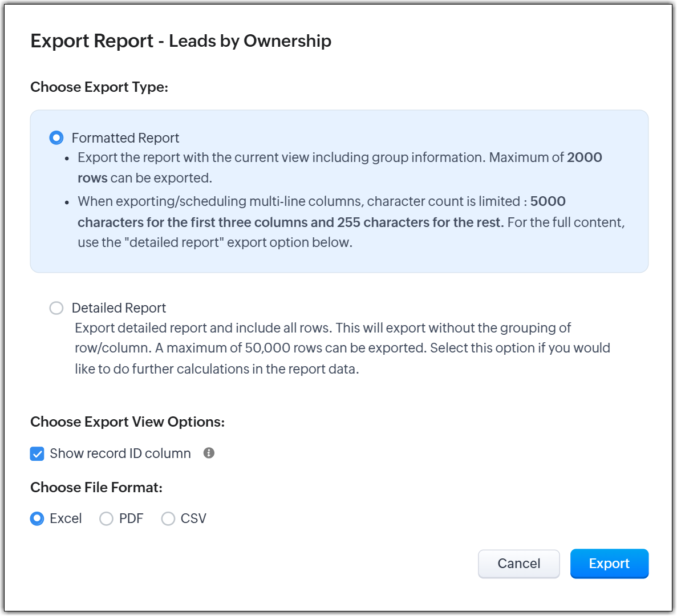Viewport: 677px width, 616px height.
Task: Click the Export button
Action: tap(609, 564)
